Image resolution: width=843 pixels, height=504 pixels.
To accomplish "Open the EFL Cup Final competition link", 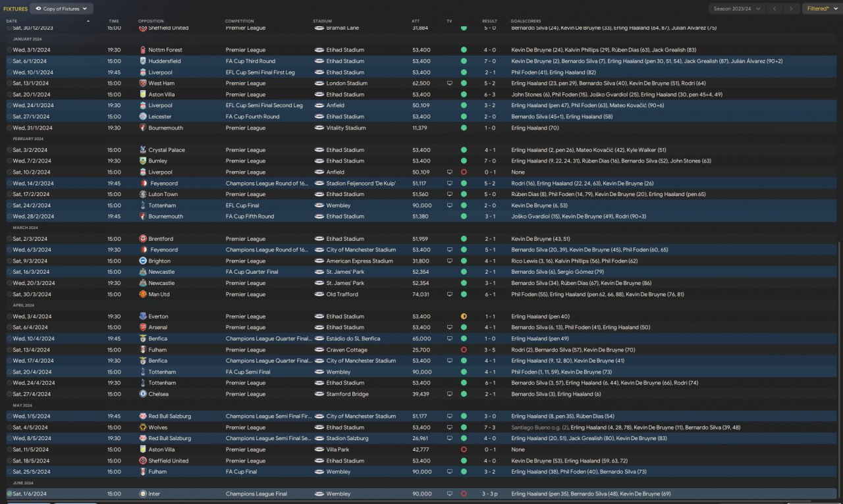I will tap(244, 205).
